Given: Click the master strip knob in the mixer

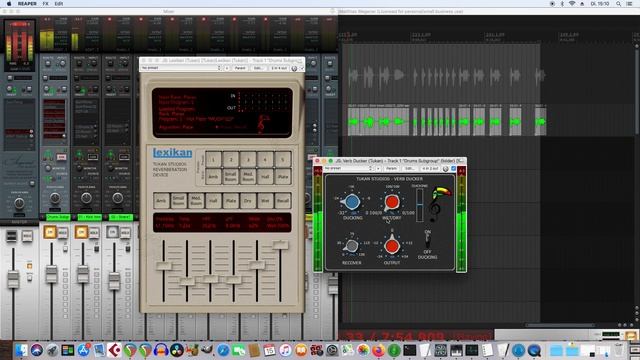Looking at the screenshot, I should click(19, 203).
